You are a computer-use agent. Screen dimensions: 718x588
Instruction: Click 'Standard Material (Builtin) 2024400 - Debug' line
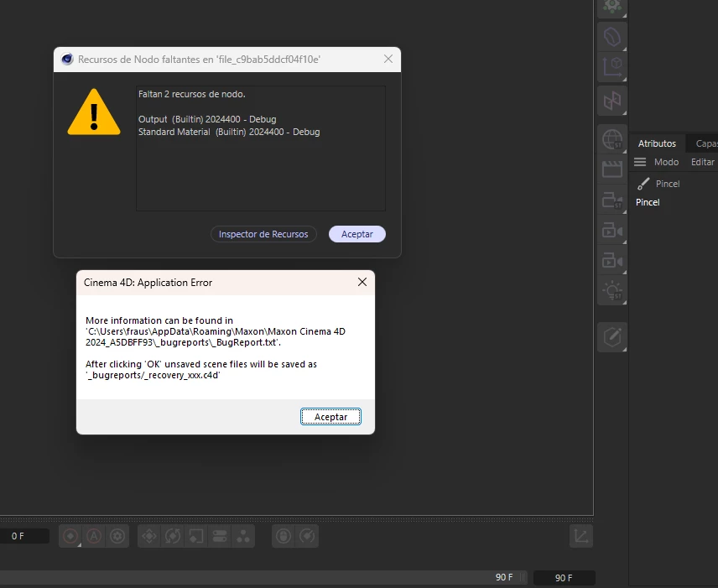pyautogui.click(x=229, y=132)
